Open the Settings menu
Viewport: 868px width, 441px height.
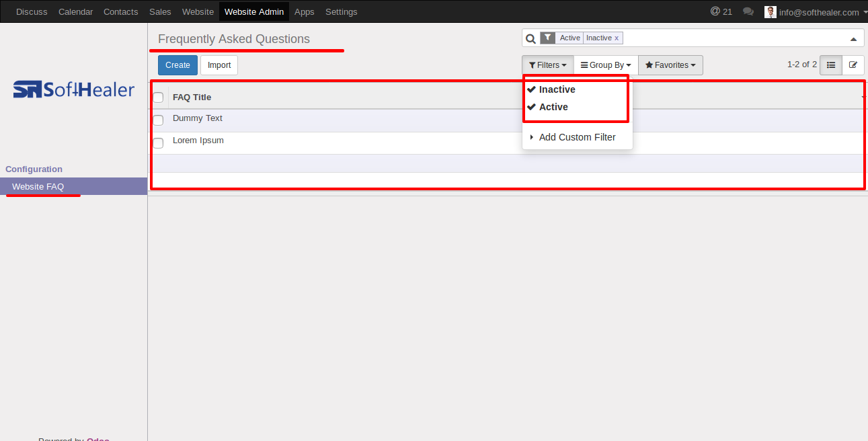pos(342,11)
